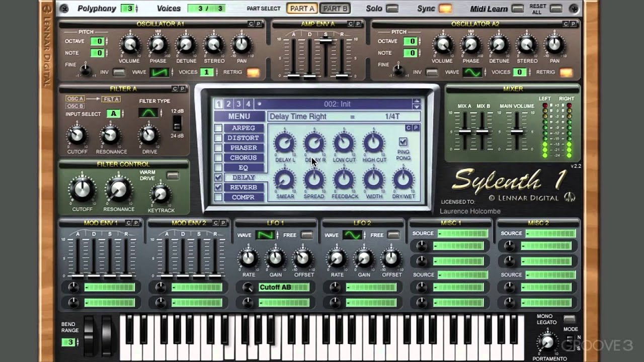Click Oscillator A2 Pan knob
This screenshot has height=362, width=644.
click(554, 45)
